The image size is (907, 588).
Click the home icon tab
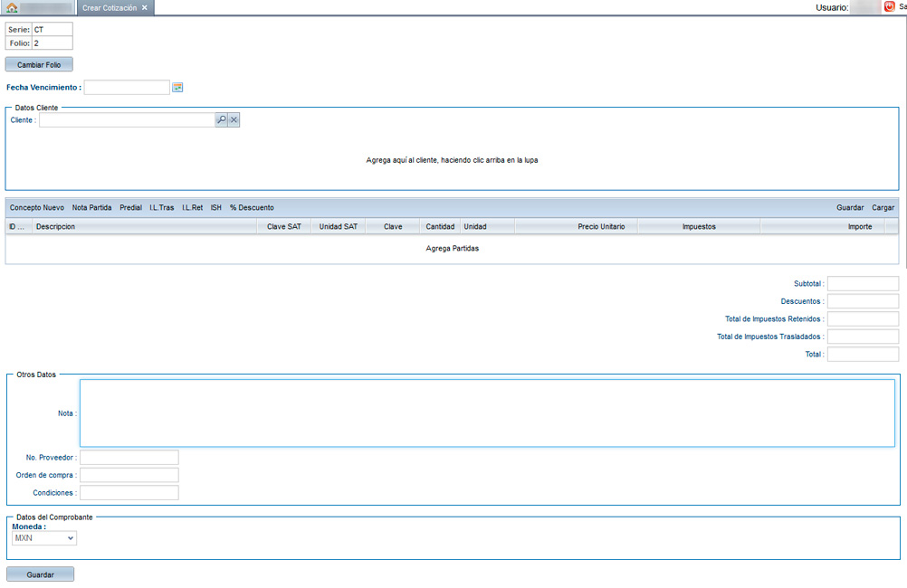[12, 7]
